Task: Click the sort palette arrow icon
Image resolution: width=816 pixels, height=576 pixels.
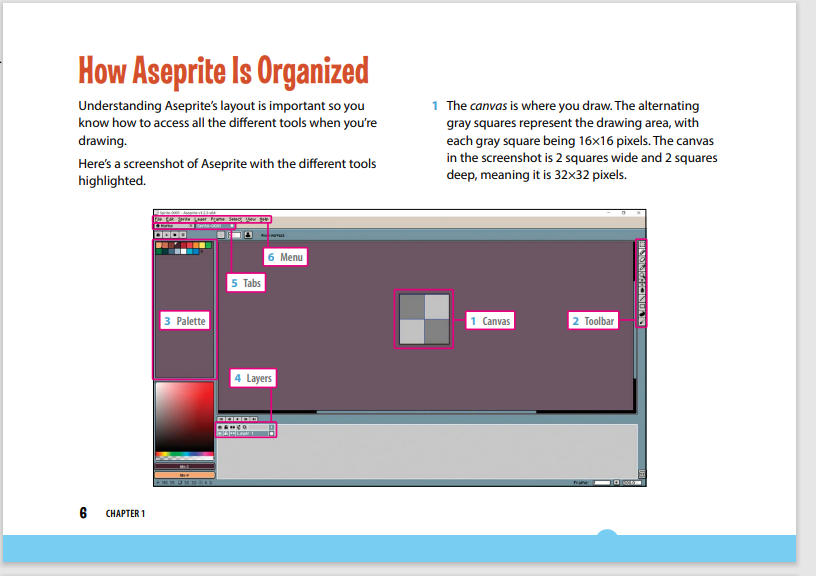Action: point(167,235)
